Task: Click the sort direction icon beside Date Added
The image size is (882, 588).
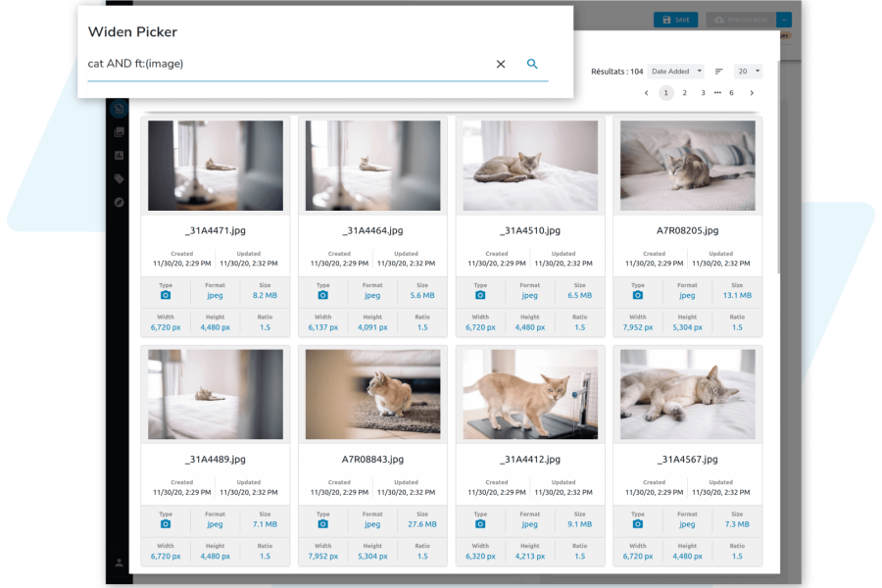Action: [x=718, y=72]
